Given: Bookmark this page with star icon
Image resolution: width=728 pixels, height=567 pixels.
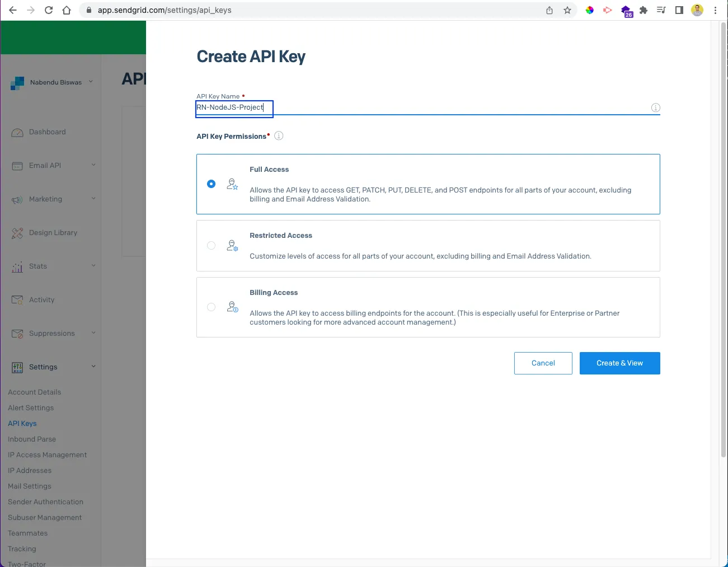Looking at the screenshot, I should tap(567, 10).
